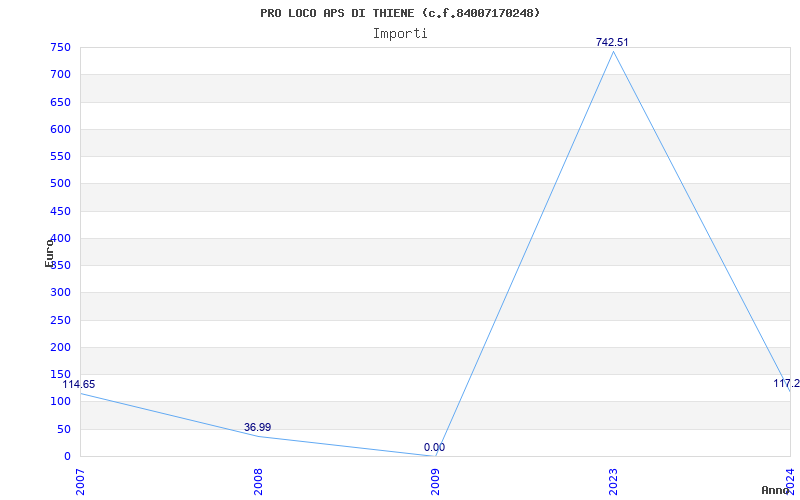Click the 114.65 data label
This screenshot has width=800, height=500.
point(79,385)
